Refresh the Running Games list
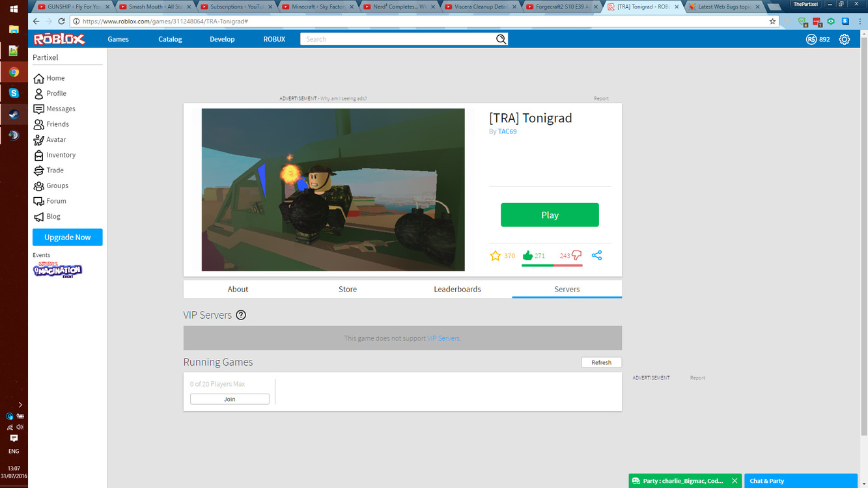868x488 pixels. pyautogui.click(x=602, y=362)
